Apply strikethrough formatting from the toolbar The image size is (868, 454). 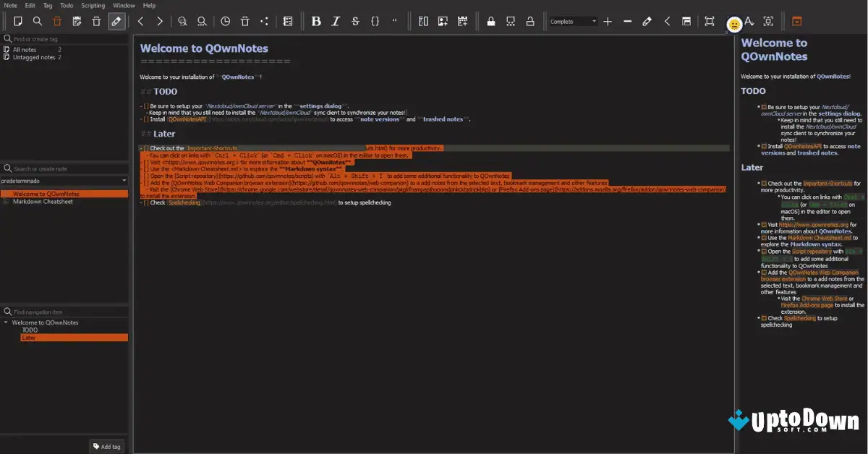(x=354, y=21)
